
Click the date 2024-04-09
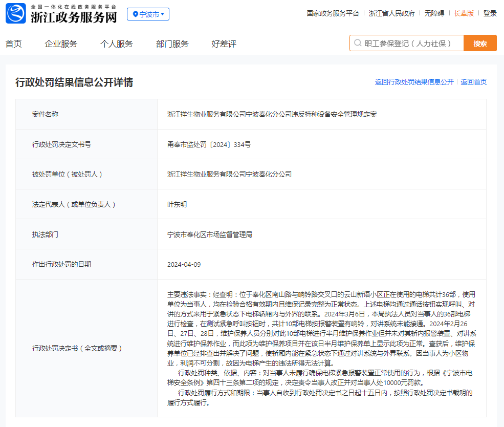[x=184, y=264]
